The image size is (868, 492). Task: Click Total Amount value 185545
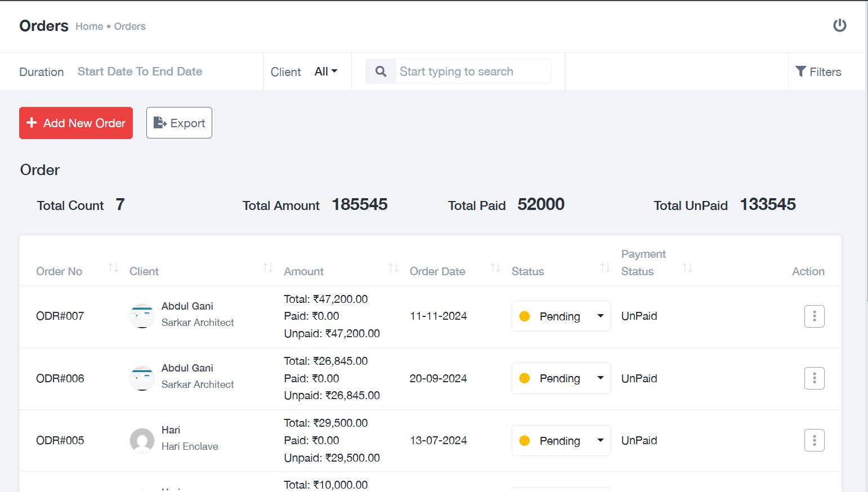[360, 204]
